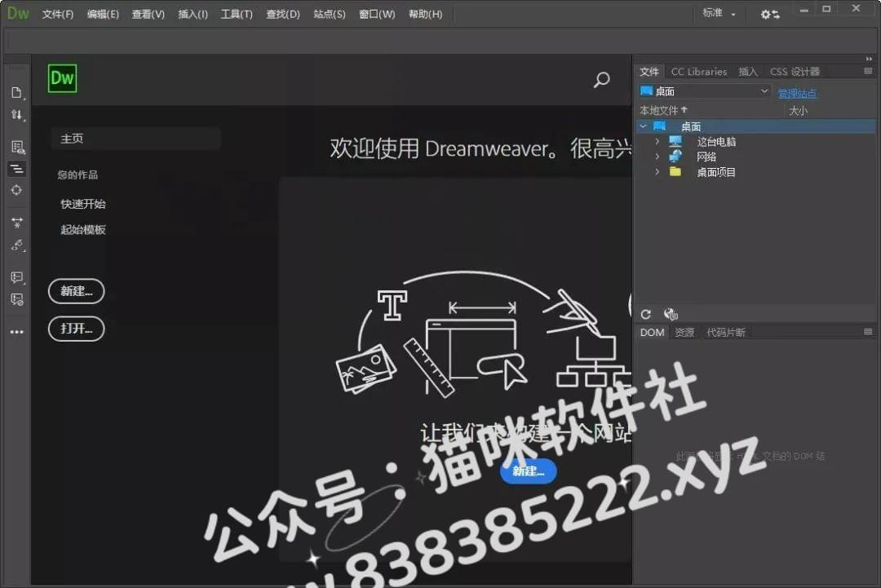Toggle the Visual Media Queries bar icon
This screenshot has height=588, width=881.
[x=17, y=169]
